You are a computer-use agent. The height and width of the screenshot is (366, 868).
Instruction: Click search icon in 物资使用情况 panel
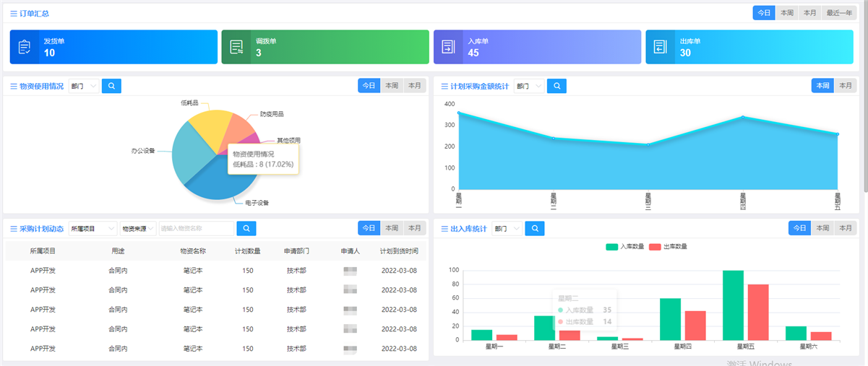[111, 86]
